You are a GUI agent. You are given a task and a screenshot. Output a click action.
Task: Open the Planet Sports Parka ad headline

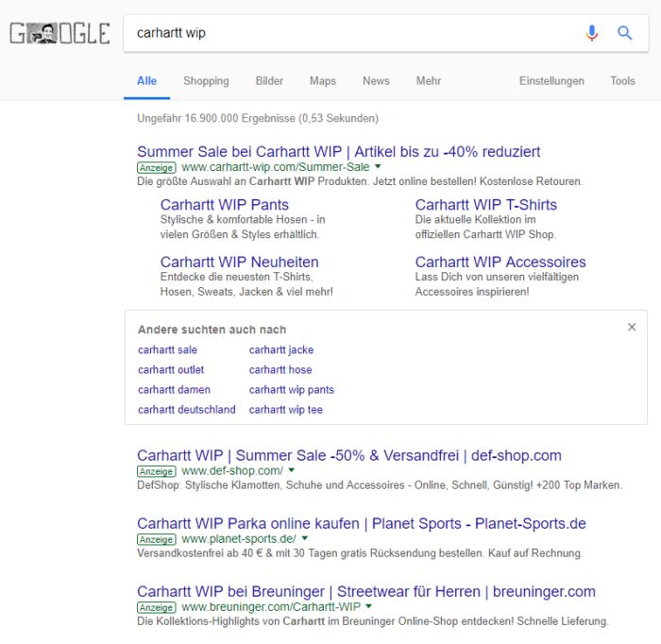[362, 523]
